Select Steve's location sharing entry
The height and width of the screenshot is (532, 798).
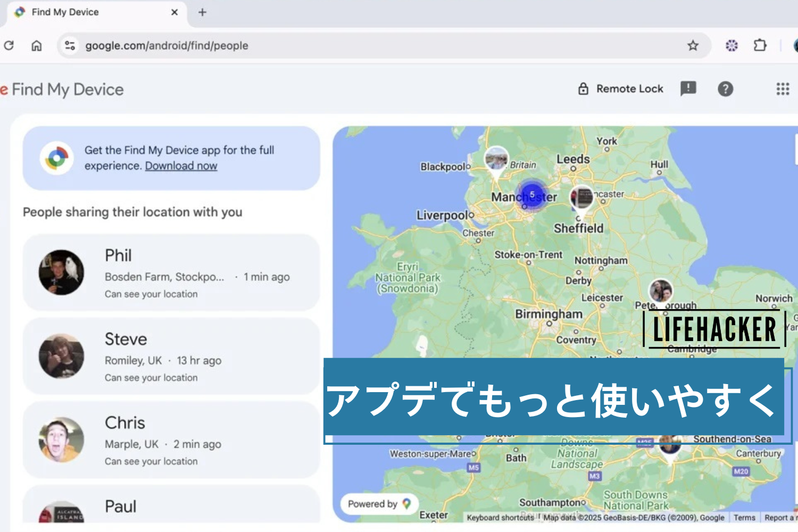coord(170,356)
